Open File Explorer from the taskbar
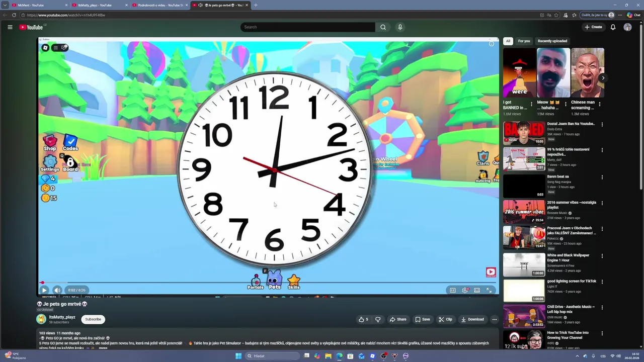This screenshot has height=362, width=644. click(328, 356)
